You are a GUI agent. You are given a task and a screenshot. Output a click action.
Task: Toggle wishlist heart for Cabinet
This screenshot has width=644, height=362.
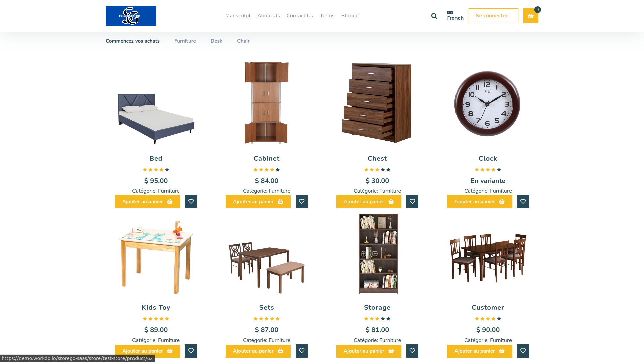pyautogui.click(x=302, y=202)
